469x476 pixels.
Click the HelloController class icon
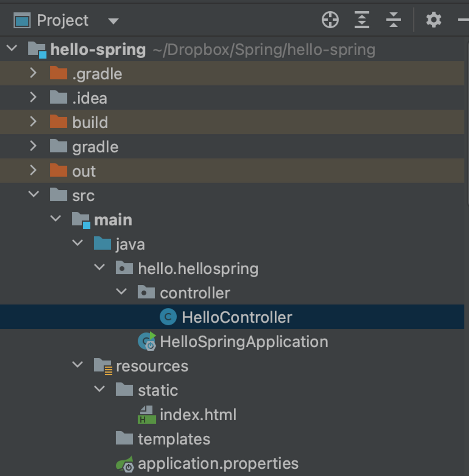point(168,317)
